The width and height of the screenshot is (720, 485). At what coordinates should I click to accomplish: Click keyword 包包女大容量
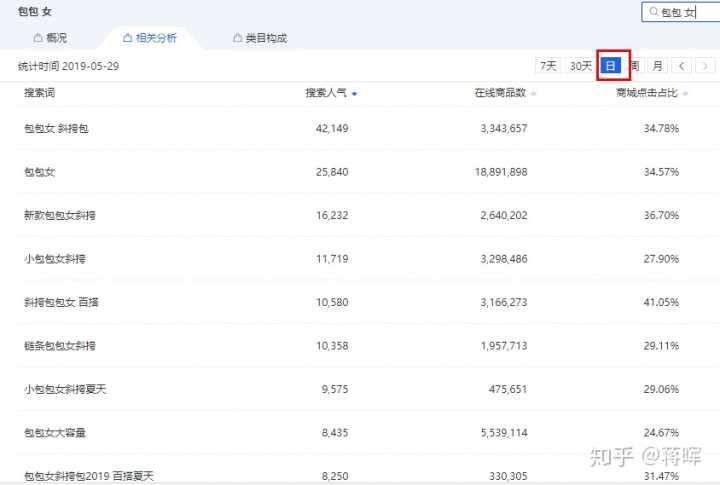point(55,432)
